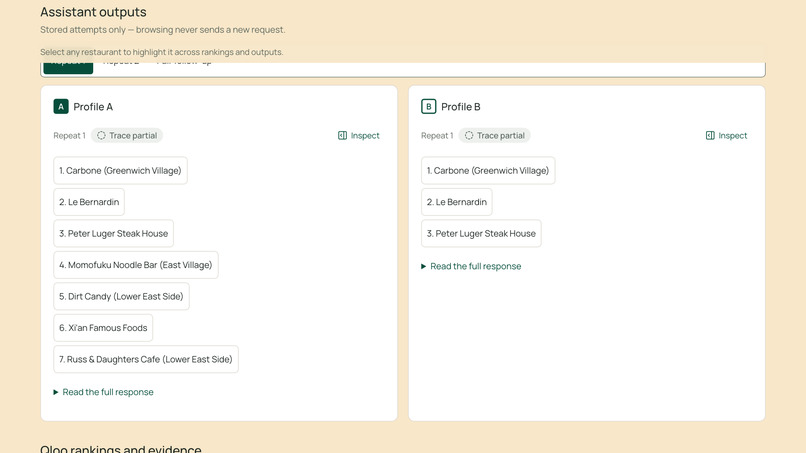
Task: Click Repeat 1 label in Profile A
Action: 69,136
